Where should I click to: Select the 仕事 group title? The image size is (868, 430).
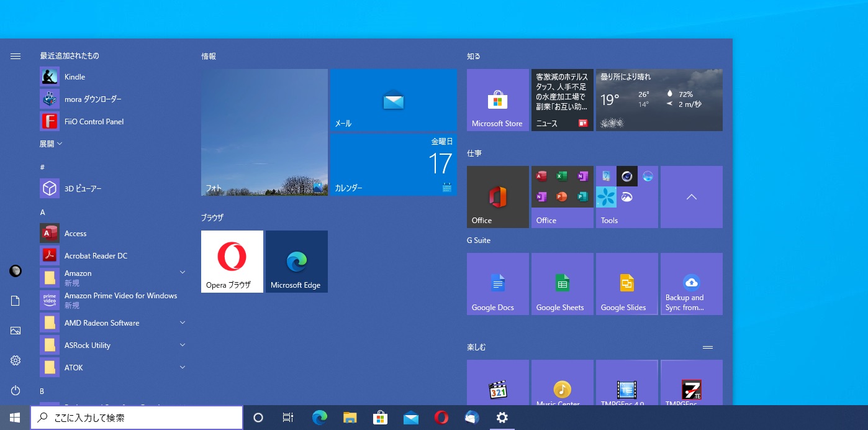[x=474, y=153]
